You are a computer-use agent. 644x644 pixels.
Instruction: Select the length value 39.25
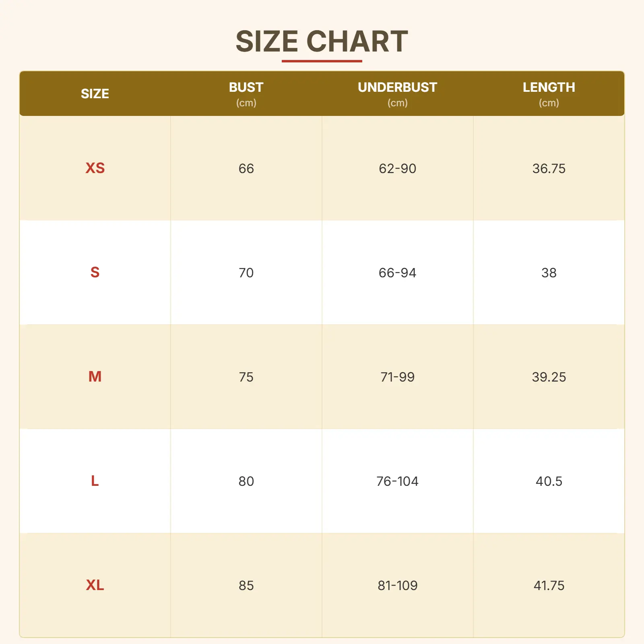coord(549,377)
